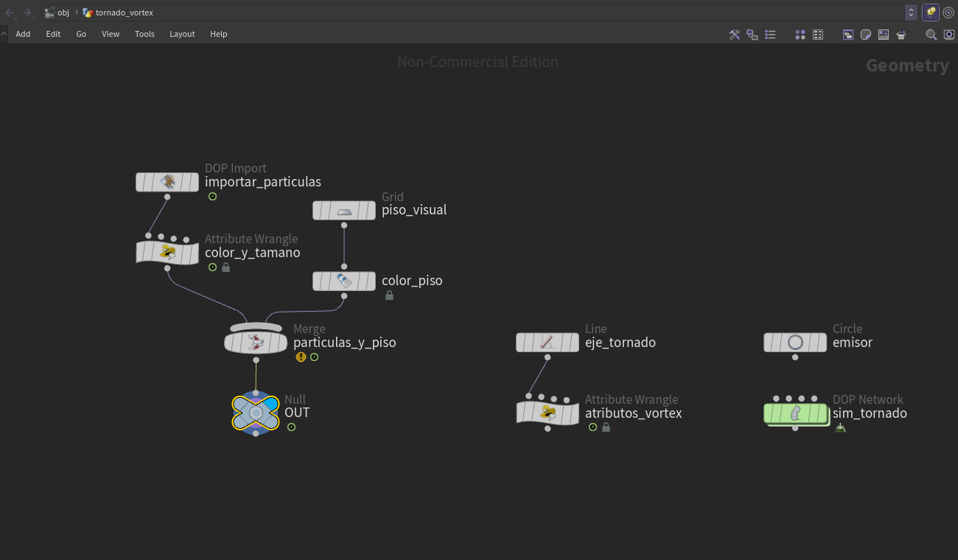
Task: Click the sticky note icon
Action: [x=866, y=35]
